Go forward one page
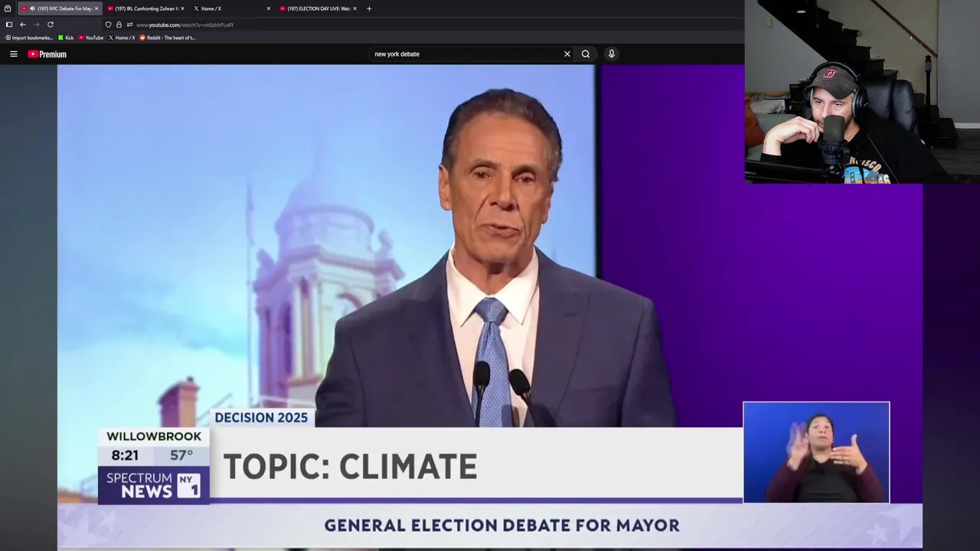The width and height of the screenshot is (980, 551). coord(37,24)
